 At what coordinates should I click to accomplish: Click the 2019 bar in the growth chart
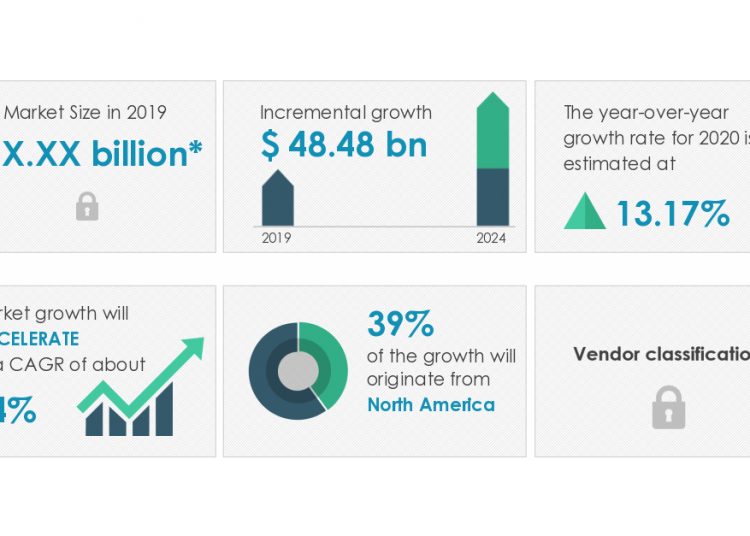[x=277, y=198]
